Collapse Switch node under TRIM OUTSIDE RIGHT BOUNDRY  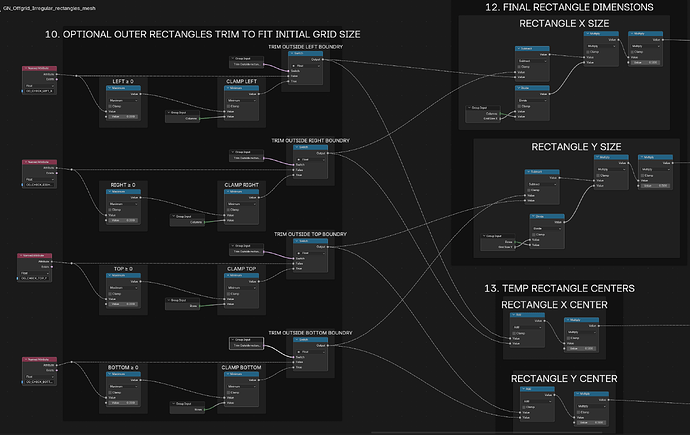pos(296,147)
